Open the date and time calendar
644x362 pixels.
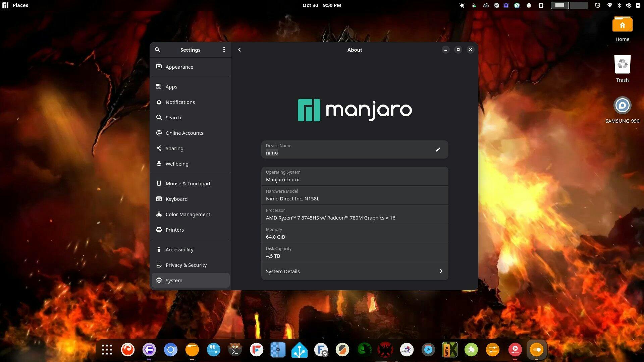click(x=322, y=5)
